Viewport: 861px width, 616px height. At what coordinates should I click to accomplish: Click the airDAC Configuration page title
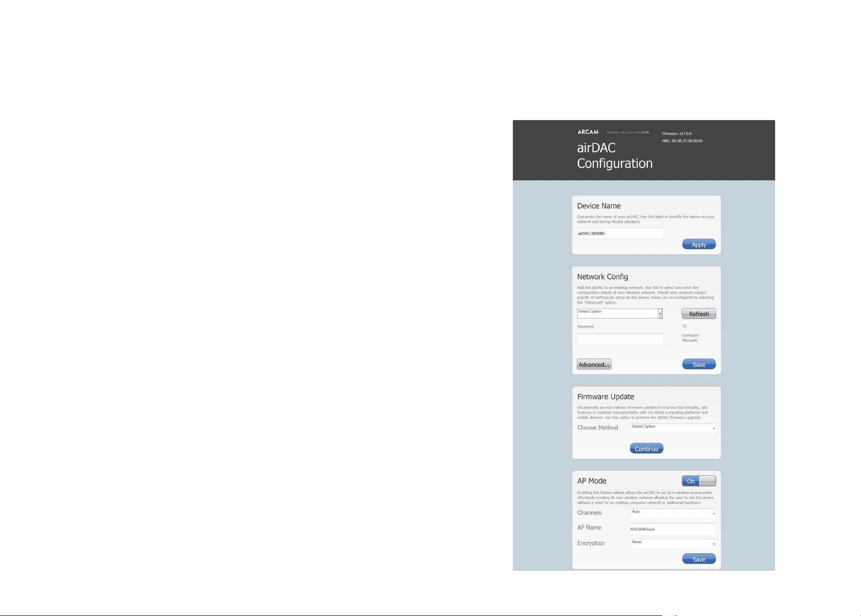coord(614,156)
